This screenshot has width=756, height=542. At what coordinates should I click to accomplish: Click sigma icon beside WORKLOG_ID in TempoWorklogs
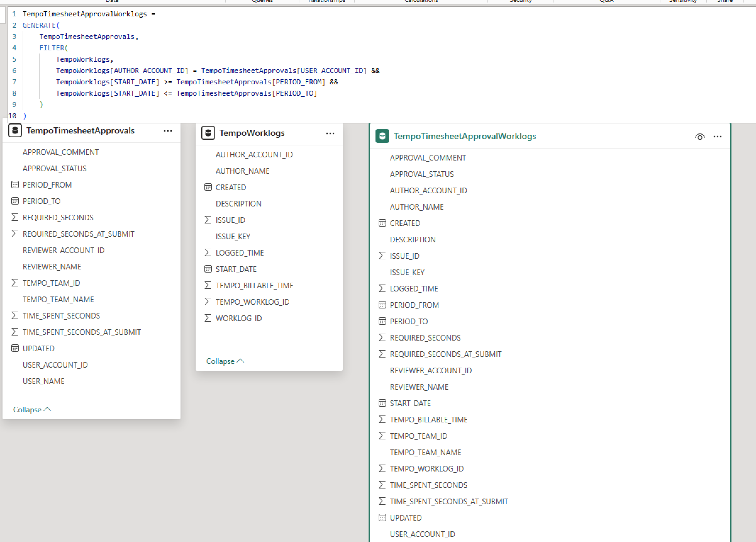point(208,318)
